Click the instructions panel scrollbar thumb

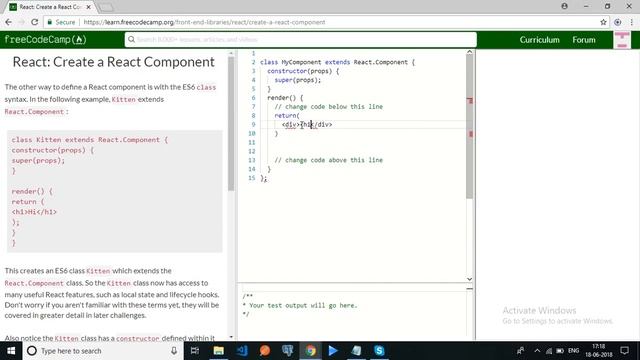tap(231, 123)
